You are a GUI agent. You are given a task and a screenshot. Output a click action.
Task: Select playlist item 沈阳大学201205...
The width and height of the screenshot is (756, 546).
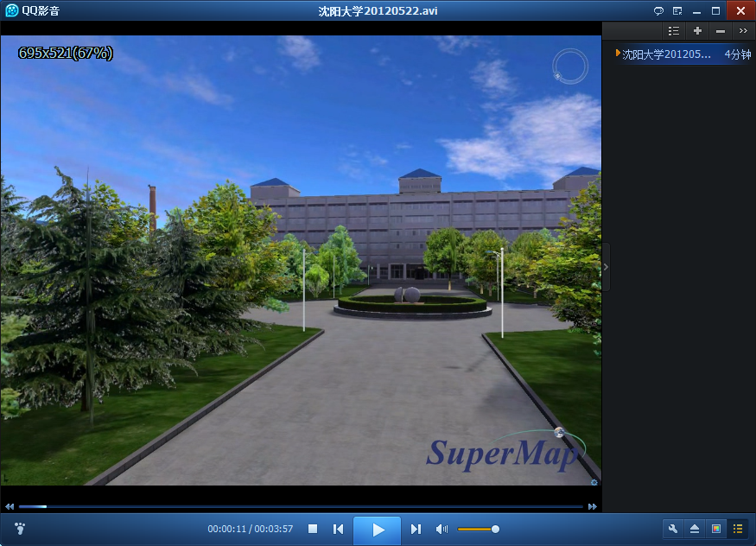(x=683, y=54)
